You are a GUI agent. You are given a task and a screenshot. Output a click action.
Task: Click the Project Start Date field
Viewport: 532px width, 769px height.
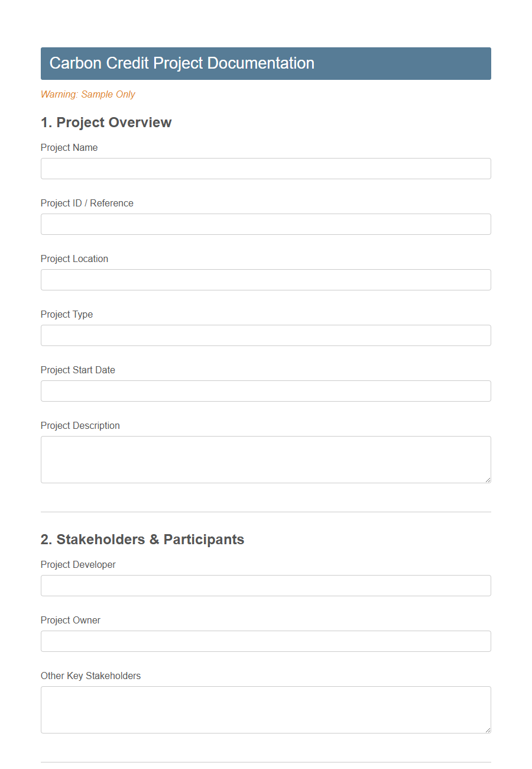[265, 391]
